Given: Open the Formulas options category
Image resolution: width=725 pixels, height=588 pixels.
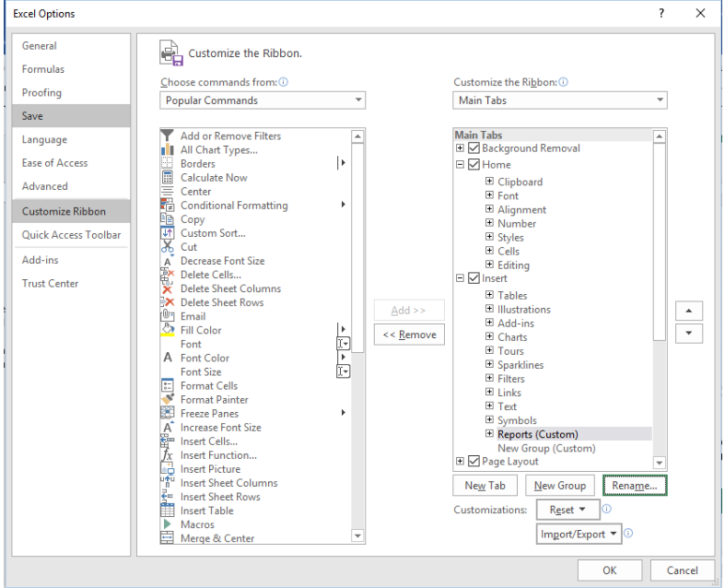Looking at the screenshot, I should [71, 69].
